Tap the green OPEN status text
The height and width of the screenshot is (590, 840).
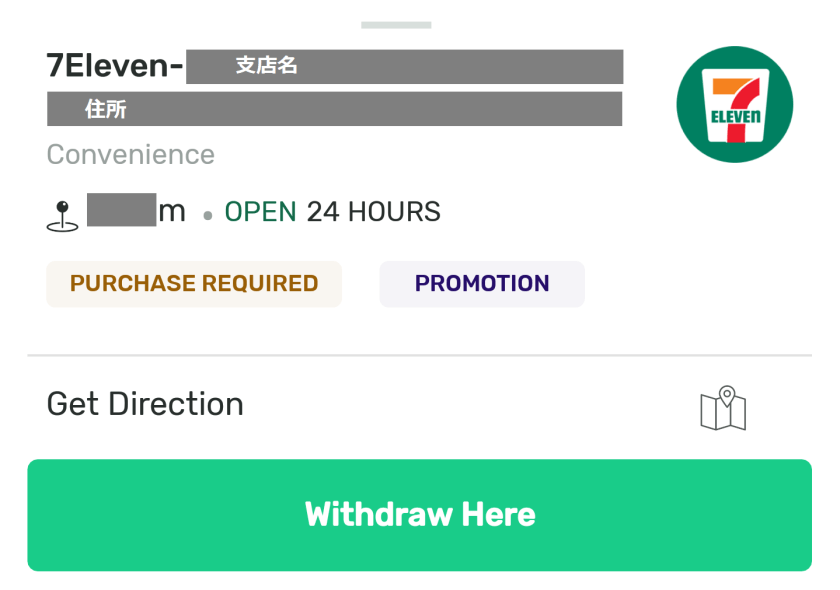260,212
